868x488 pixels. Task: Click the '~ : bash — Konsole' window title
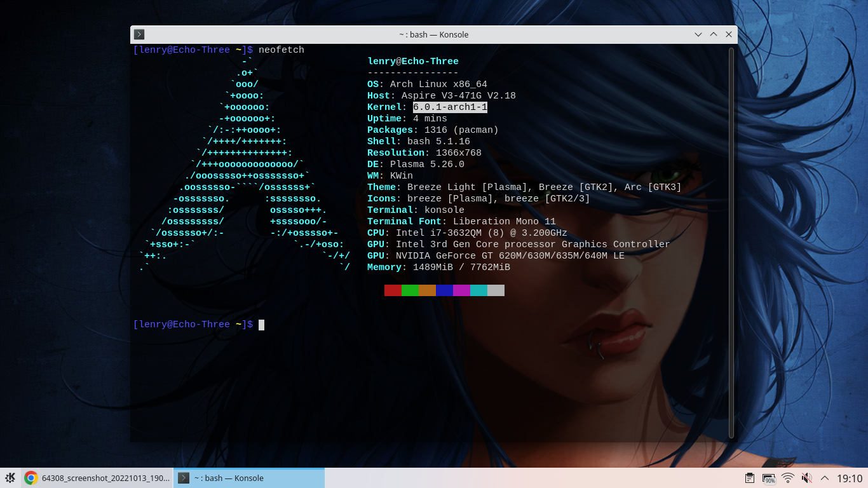click(434, 34)
